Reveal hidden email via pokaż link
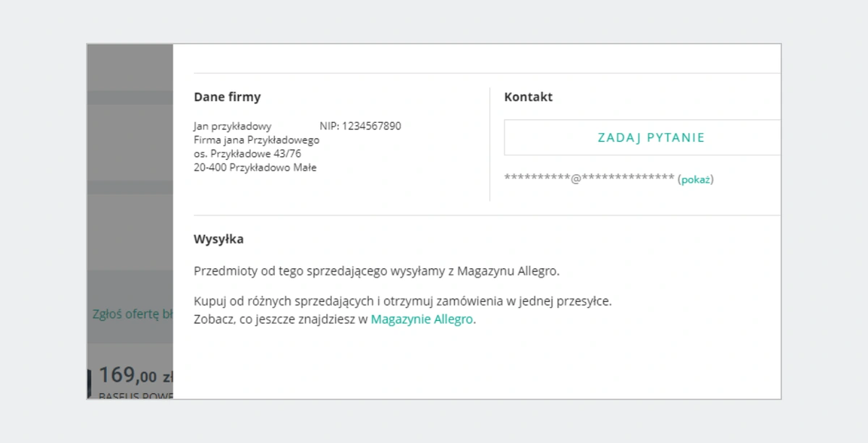The width and height of the screenshot is (868, 443). 695,179
